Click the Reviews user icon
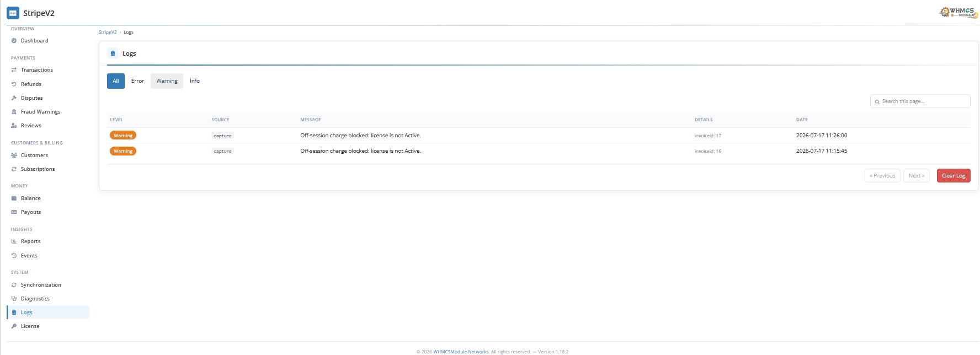Screen dimensions: 980x355 [14, 126]
